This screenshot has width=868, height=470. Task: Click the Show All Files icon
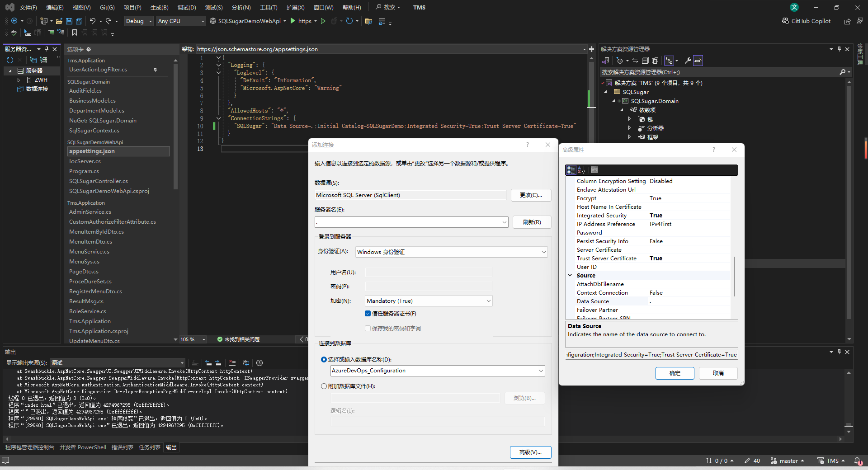pyautogui.click(x=655, y=61)
